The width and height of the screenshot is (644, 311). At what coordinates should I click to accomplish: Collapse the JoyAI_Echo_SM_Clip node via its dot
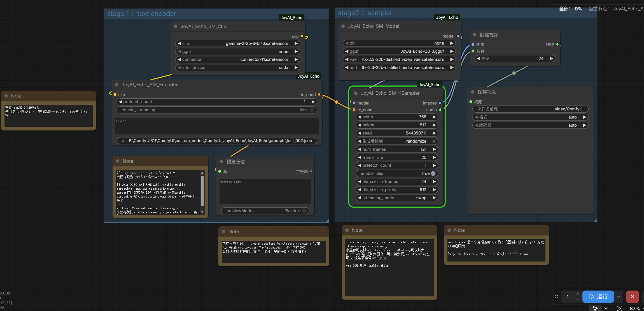176,26
